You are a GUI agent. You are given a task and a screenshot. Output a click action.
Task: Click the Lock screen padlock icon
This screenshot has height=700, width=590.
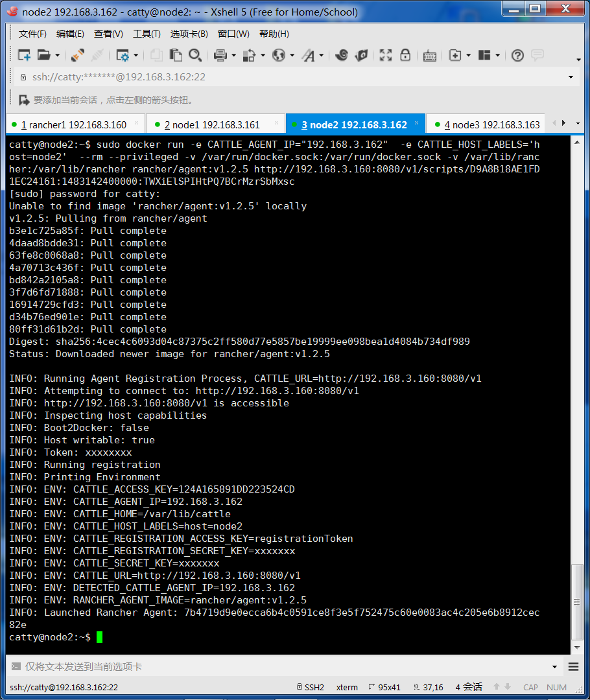point(405,55)
